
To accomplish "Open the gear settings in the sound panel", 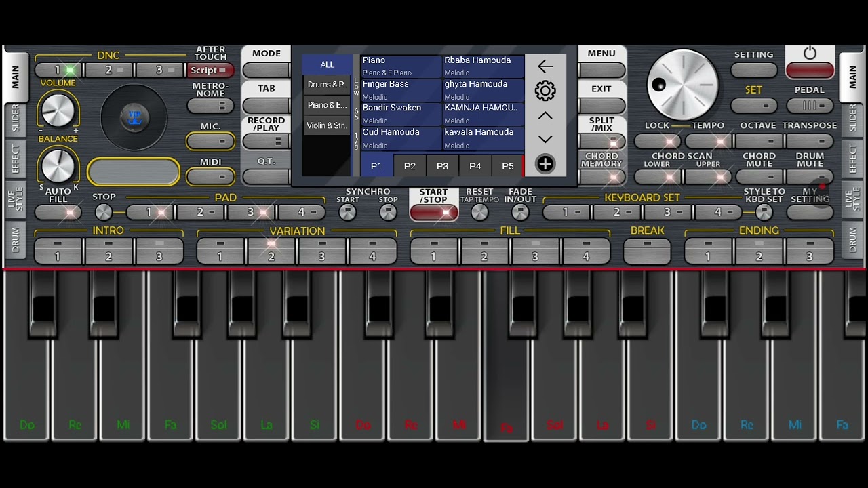I will [545, 91].
